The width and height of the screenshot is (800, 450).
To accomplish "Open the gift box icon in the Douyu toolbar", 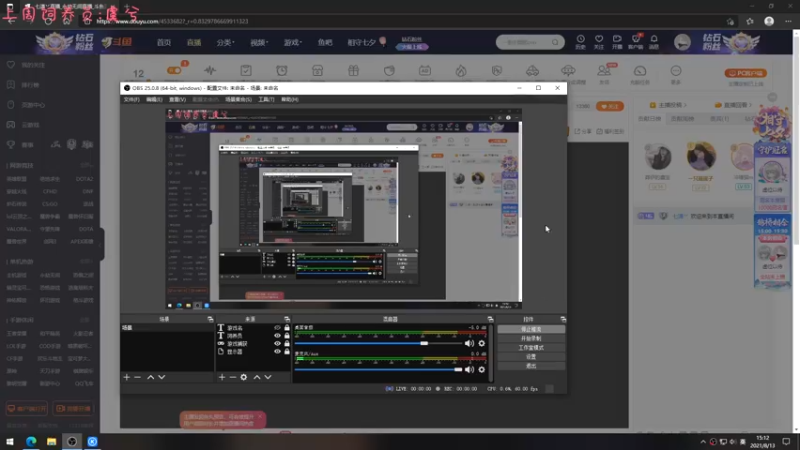I will [354, 71].
